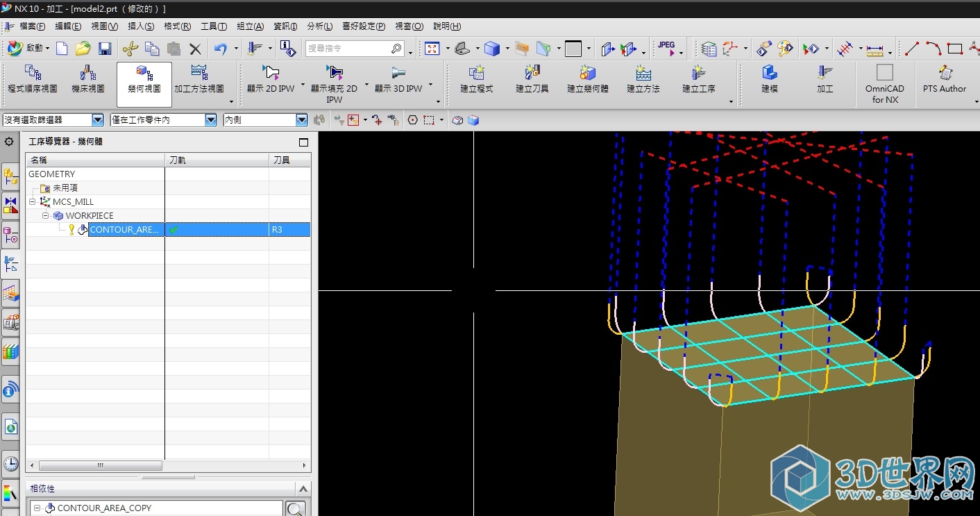Collapse the MCS_MILL tree node
Viewport: 980px width, 516px height.
33,201
